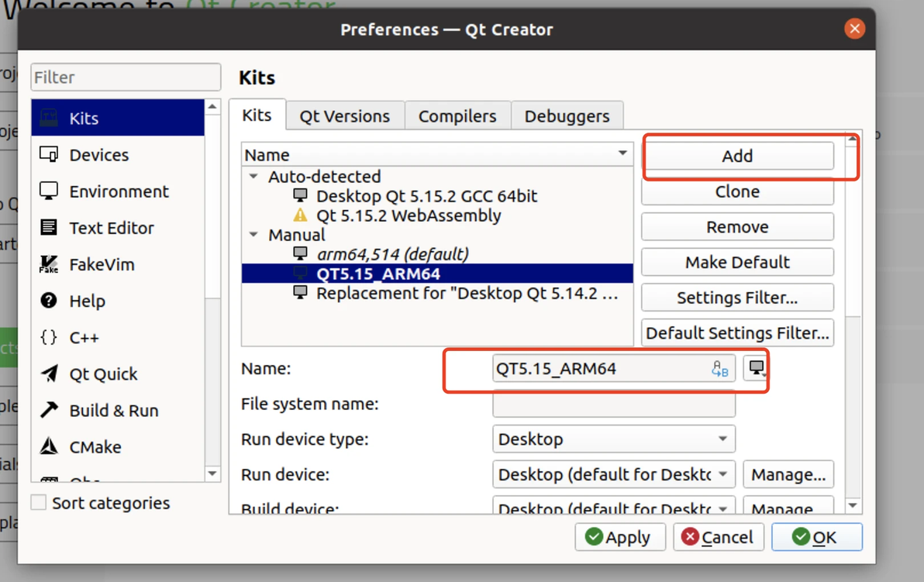Collapse the Auto-detected kits group
Image resolution: width=924 pixels, height=582 pixels.
tap(253, 177)
